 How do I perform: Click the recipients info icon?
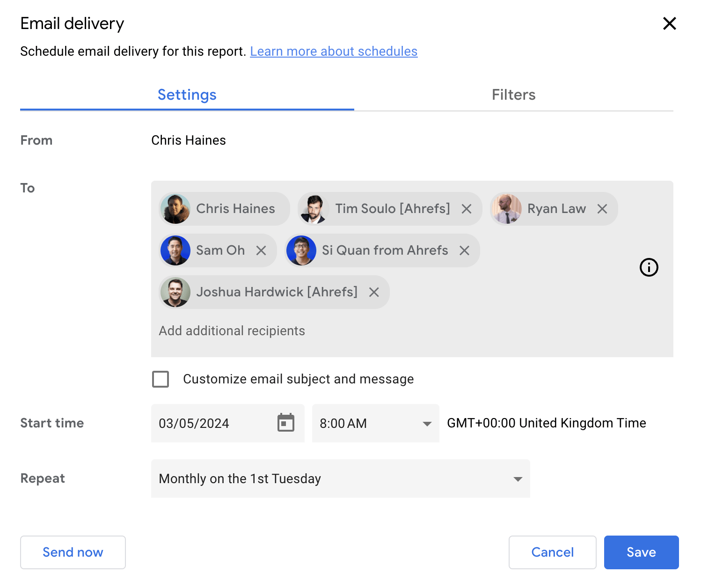(649, 267)
